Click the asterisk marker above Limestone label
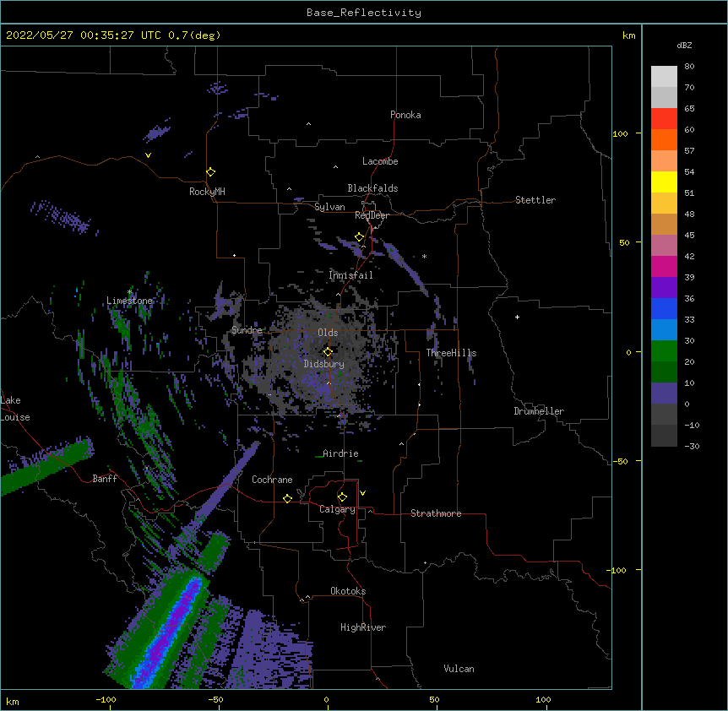The image size is (728, 711). click(x=129, y=292)
